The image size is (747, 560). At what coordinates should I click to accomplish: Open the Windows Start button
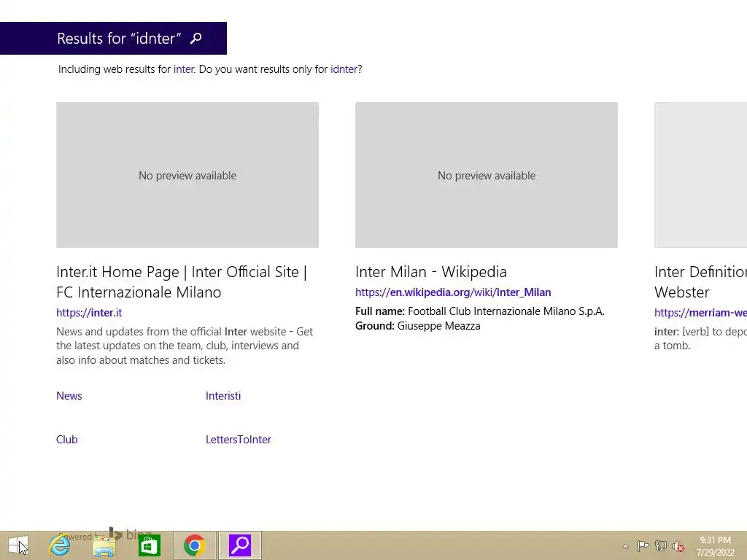(18, 545)
